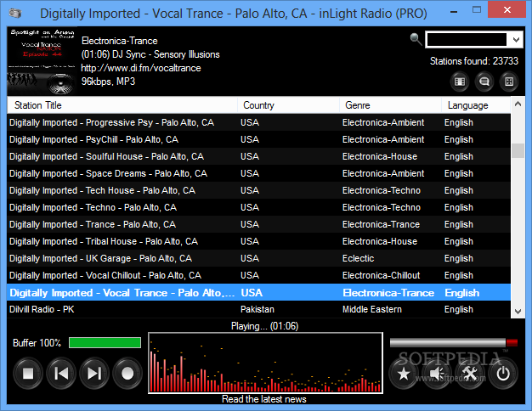The height and width of the screenshot is (411, 532).
Task: Select Digitally Imported - Tech House station
Action: 258,190
